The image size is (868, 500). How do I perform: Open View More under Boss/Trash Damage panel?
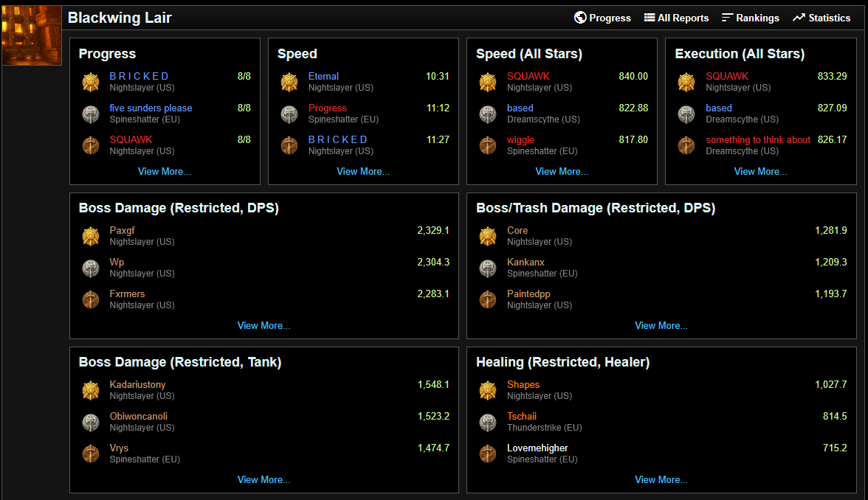point(661,326)
